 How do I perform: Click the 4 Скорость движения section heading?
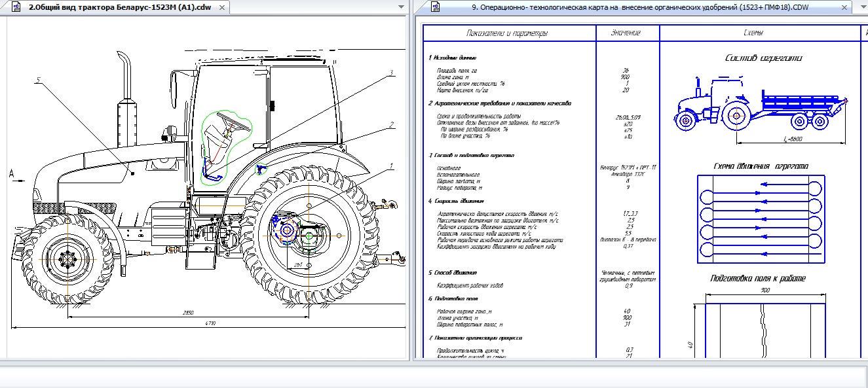coord(455,201)
